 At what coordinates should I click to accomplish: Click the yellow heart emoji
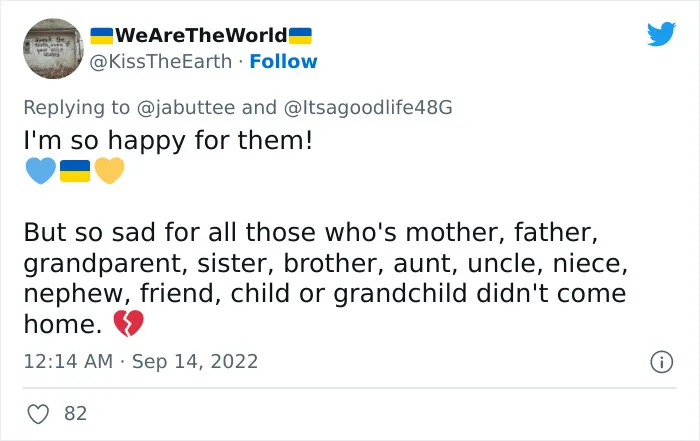click(x=109, y=171)
